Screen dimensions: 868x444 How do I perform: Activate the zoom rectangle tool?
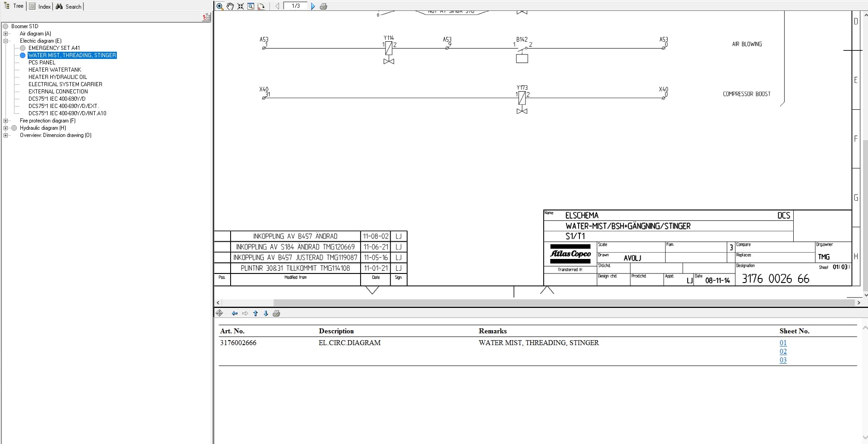pyautogui.click(x=251, y=6)
